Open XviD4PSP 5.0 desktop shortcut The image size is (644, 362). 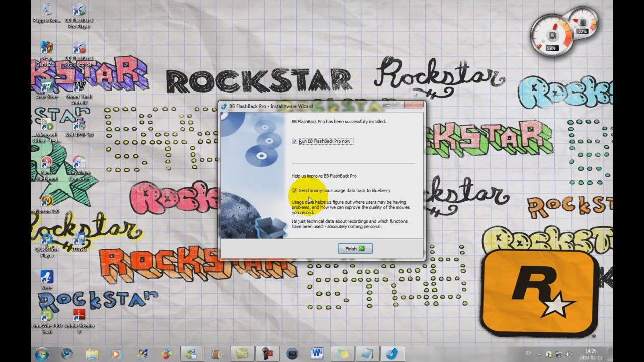click(x=79, y=128)
